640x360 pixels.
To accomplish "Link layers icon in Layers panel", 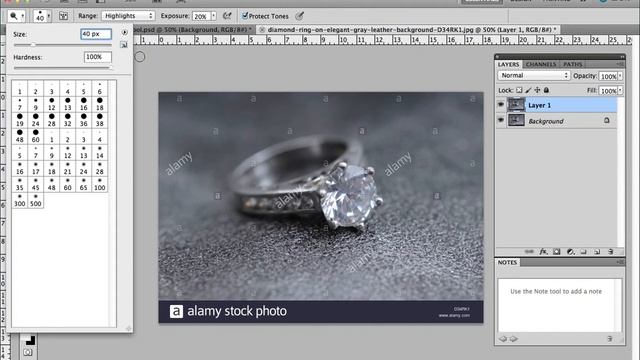I will (529, 251).
